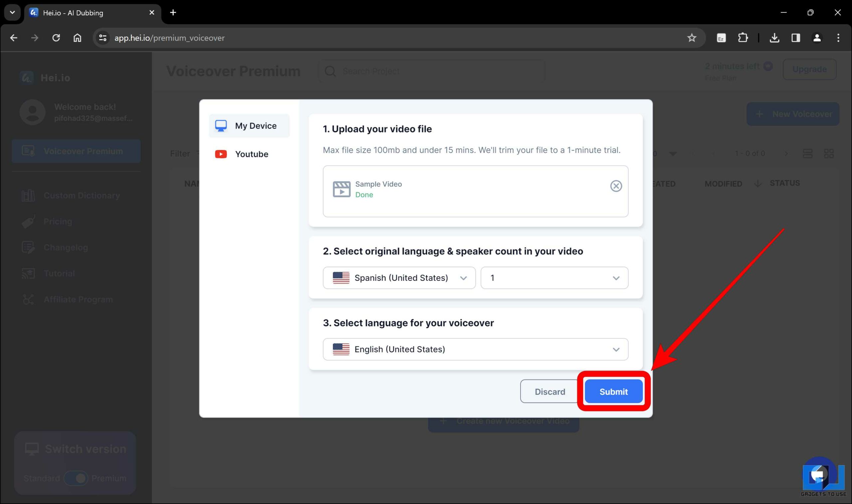Open the speaker count dropdown
Viewport: 852px width, 504px height.
(x=554, y=278)
